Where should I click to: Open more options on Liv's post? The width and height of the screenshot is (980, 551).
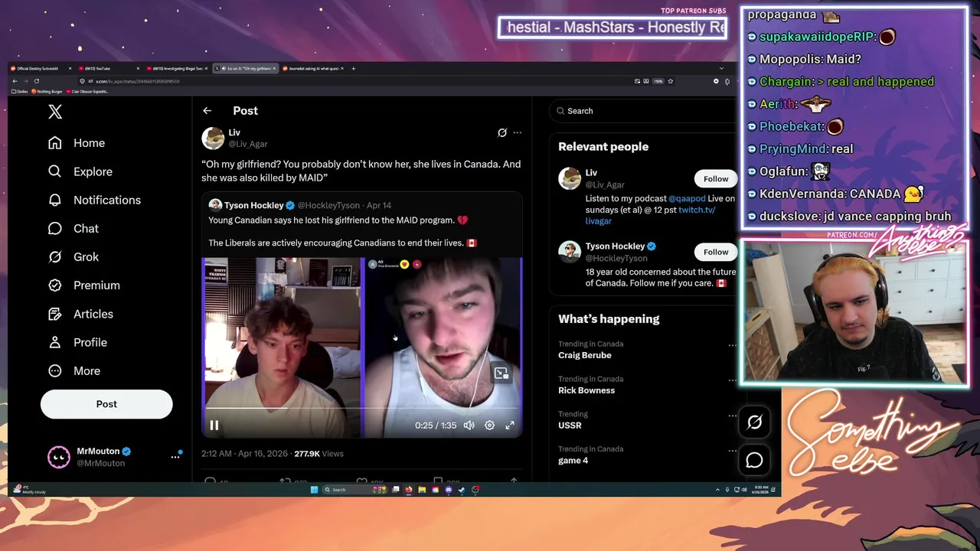pyautogui.click(x=518, y=132)
